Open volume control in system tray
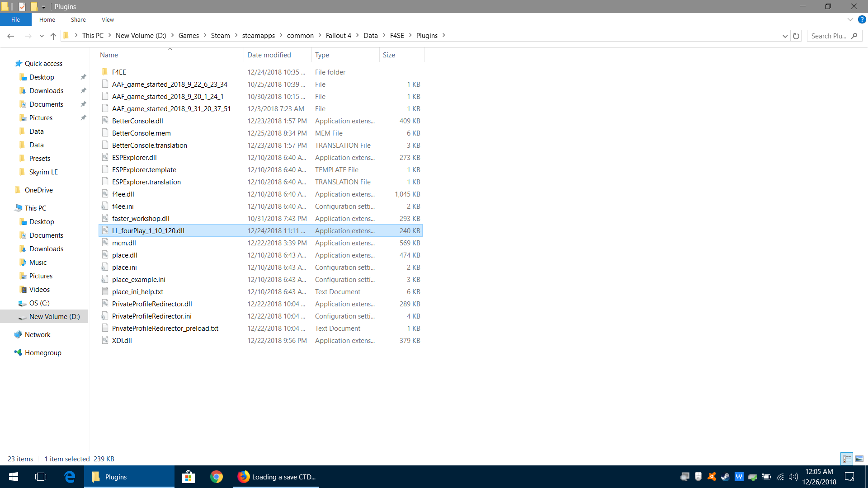The image size is (868, 488). (793, 477)
